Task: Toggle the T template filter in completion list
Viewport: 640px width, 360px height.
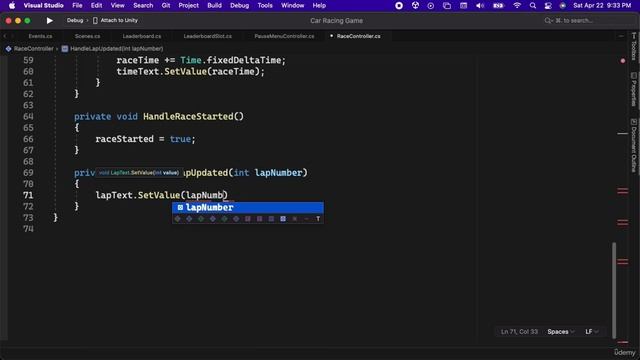Action: [x=318, y=219]
